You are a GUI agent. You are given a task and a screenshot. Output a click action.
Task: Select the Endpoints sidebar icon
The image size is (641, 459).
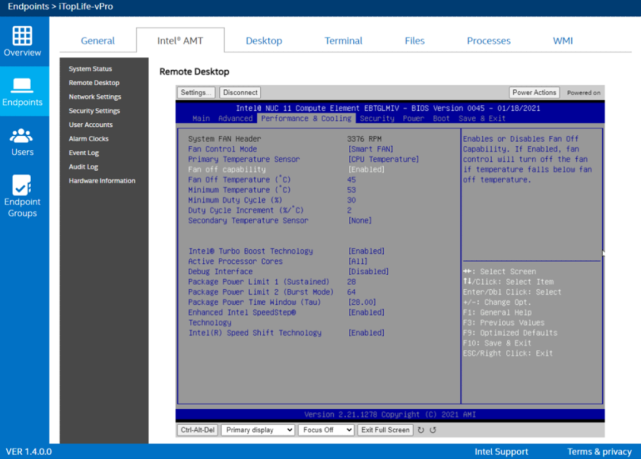click(x=23, y=90)
